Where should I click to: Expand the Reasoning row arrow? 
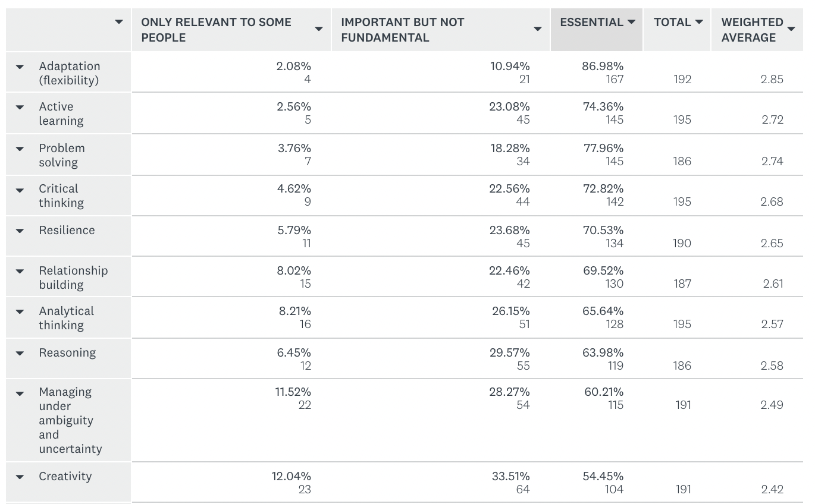[20, 353]
